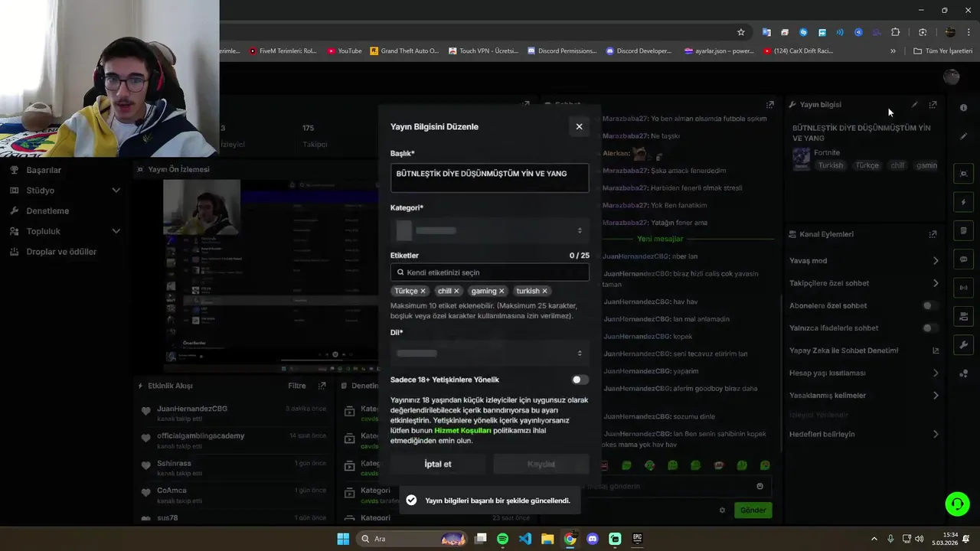The height and width of the screenshot is (551, 980).
Task: Open Discord from the taskbar
Action: coord(592,539)
